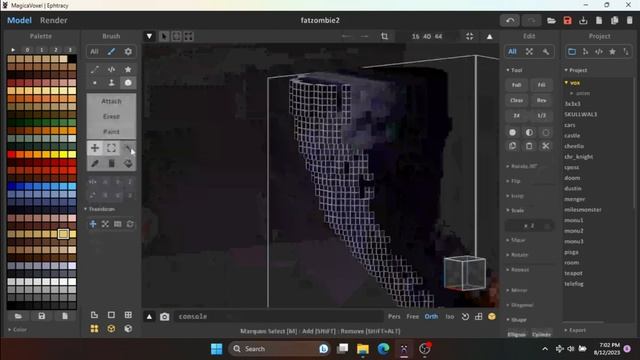
Task: Enable Attach brush mode
Action: click(x=111, y=101)
